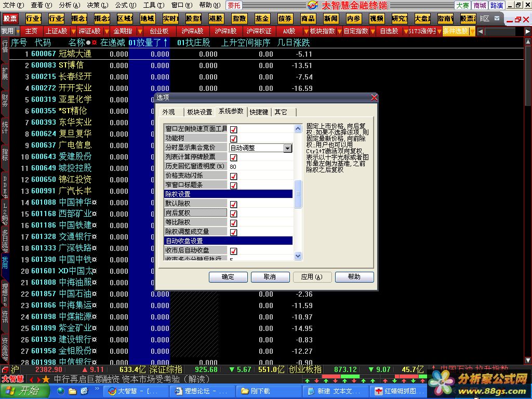Open the 大盘 toolbar button
This screenshot has width=532, height=399.
[422, 19]
